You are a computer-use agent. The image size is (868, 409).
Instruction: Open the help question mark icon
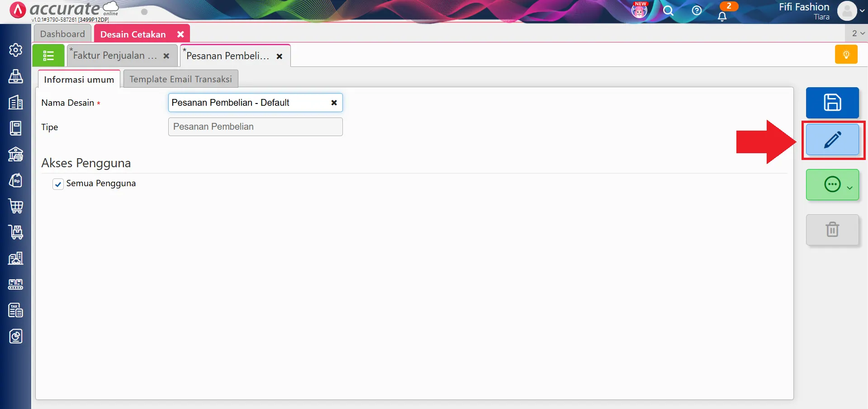[x=697, y=10]
